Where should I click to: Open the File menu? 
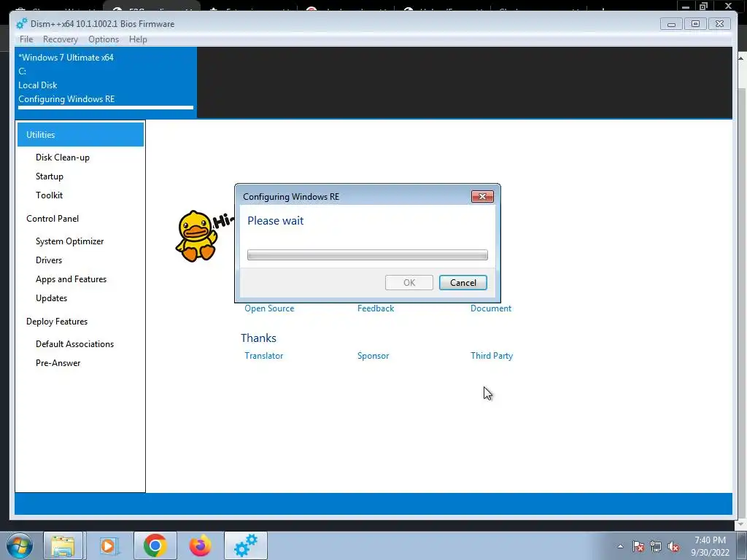pyautogui.click(x=26, y=39)
